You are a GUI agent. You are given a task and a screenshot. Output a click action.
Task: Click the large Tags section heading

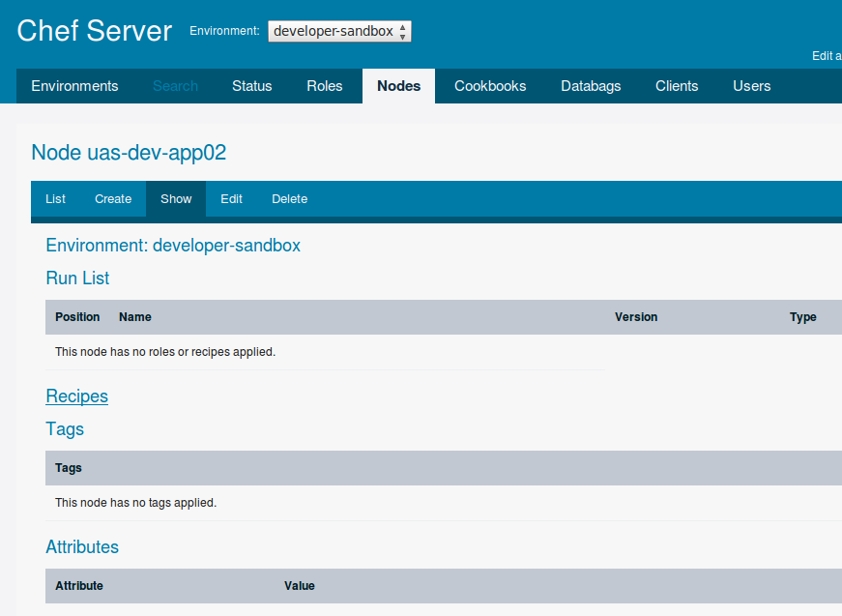click(x=65, y=429)
